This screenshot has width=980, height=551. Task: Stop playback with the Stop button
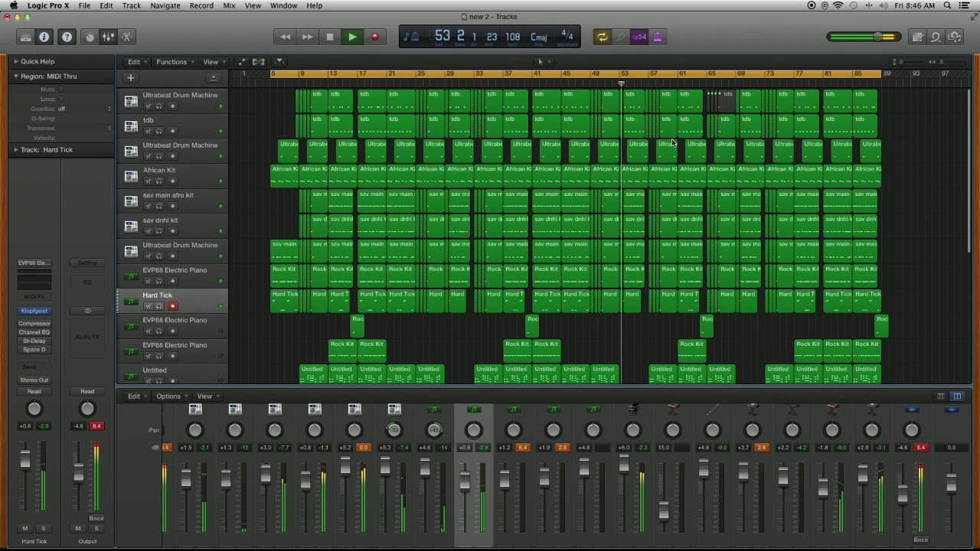click(330, 37)
